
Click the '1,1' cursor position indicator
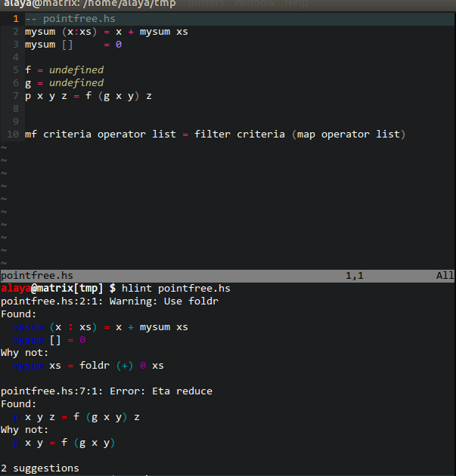(x=355, y=276)
